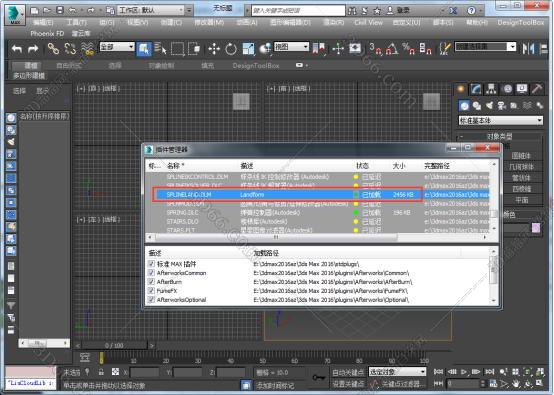The height and width of the screenshot is (395, 554).
Task: Click the 设置关键点 Set Key button
Action: [348, 383]
